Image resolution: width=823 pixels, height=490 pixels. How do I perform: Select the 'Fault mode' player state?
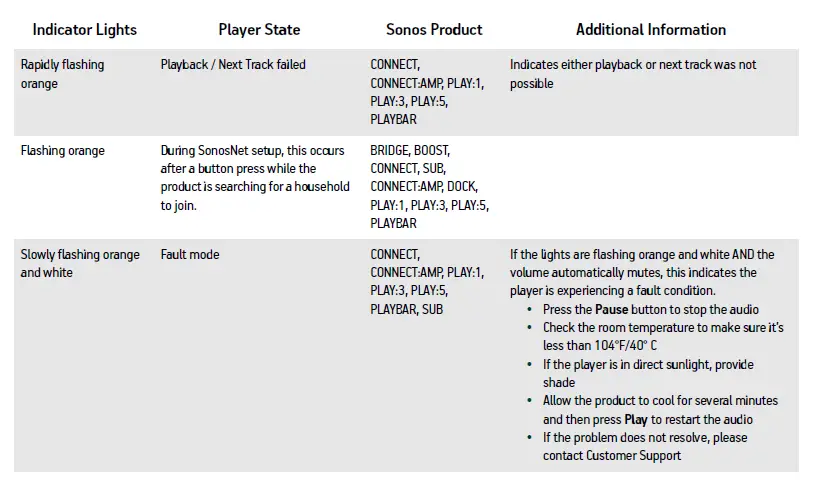click(190, 255)
